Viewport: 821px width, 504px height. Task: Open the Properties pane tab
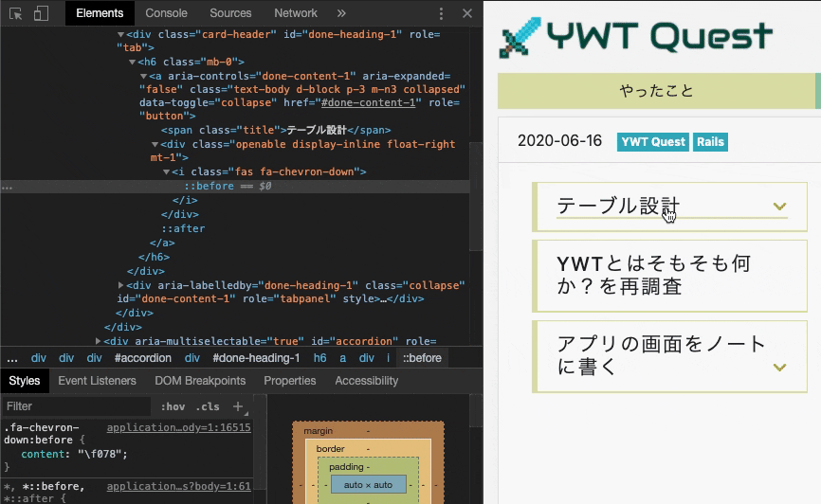point(289,381)
